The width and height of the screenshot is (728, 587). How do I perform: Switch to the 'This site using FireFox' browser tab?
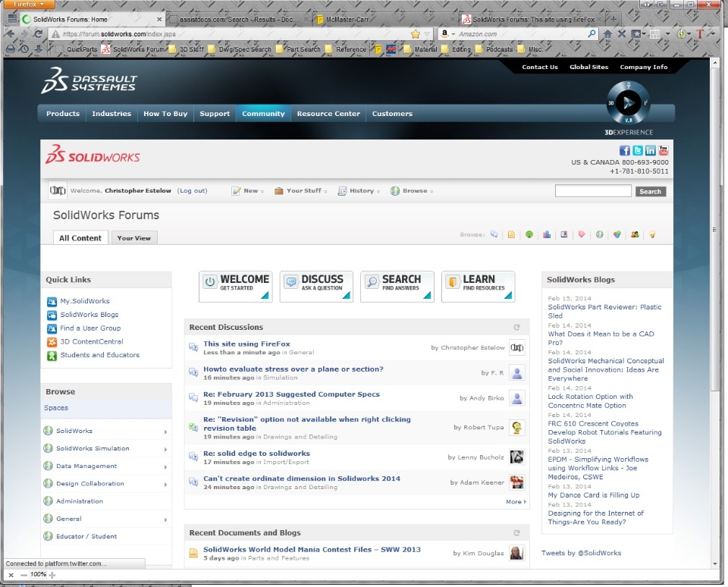pos(533,19)
